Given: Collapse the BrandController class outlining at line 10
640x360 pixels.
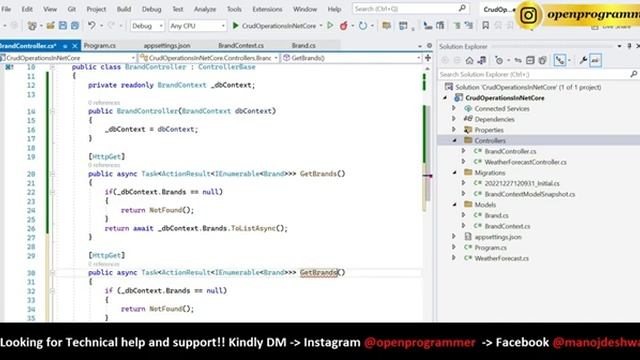Looking at the screenshot, I should pos(52,67).
